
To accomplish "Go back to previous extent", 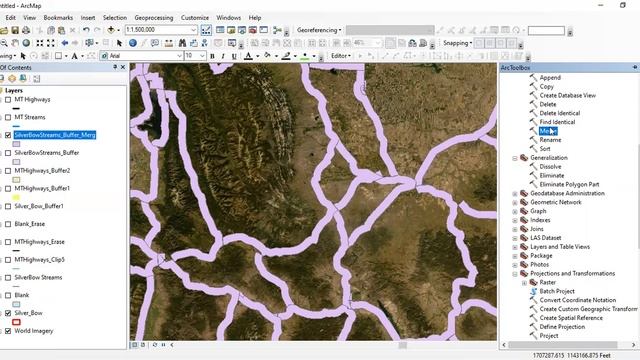I will [x=64, y=43].
